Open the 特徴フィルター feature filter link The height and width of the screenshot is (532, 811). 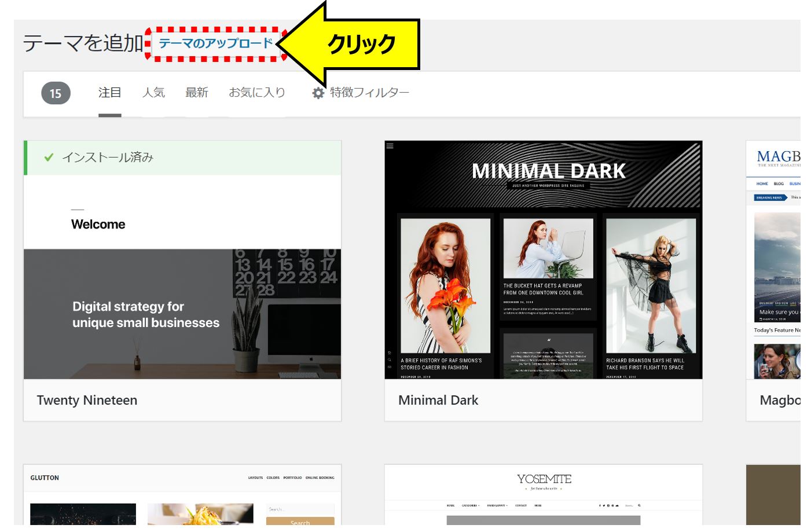[369, 93]
